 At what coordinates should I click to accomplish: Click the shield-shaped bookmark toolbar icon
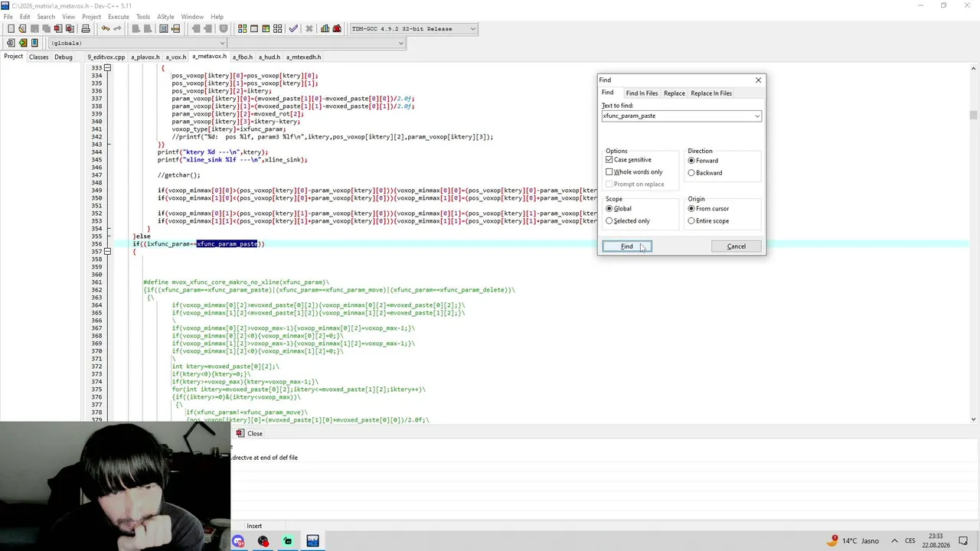(x=224, y=28)
